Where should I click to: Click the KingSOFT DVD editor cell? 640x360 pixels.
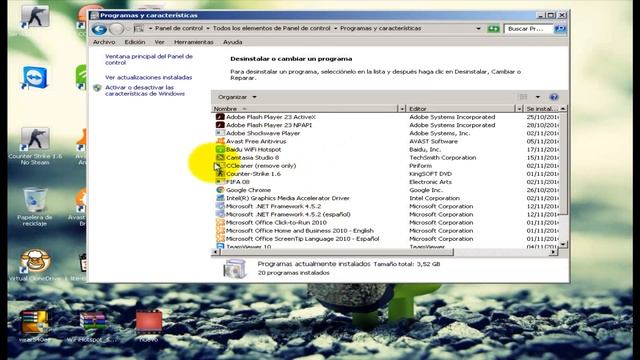click(x=430, y=174)
